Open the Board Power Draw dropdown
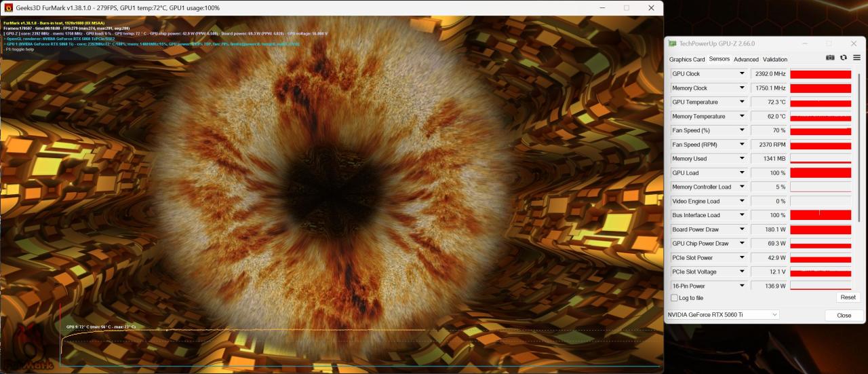Image resolution: width=868 pixels, height=374 pixels. pos(742,229)
